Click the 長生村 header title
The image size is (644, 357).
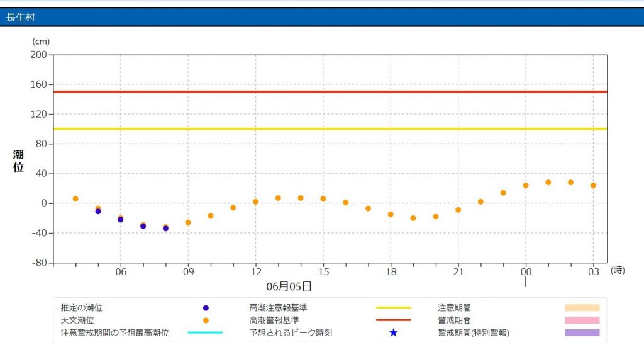tap(21, 17)
